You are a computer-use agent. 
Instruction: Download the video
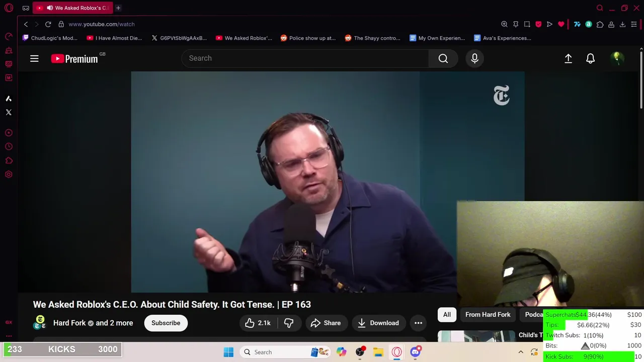tap(378, 323)
